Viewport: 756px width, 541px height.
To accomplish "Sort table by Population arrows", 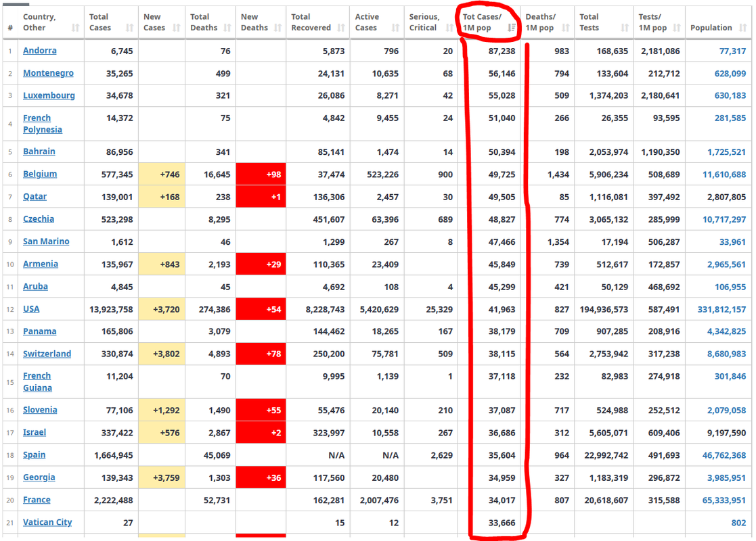I will pyautogui.click(x=742, y=28).
